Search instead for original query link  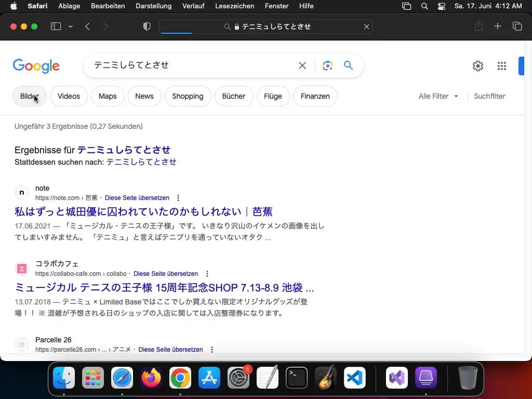click(x=141, y=162)
